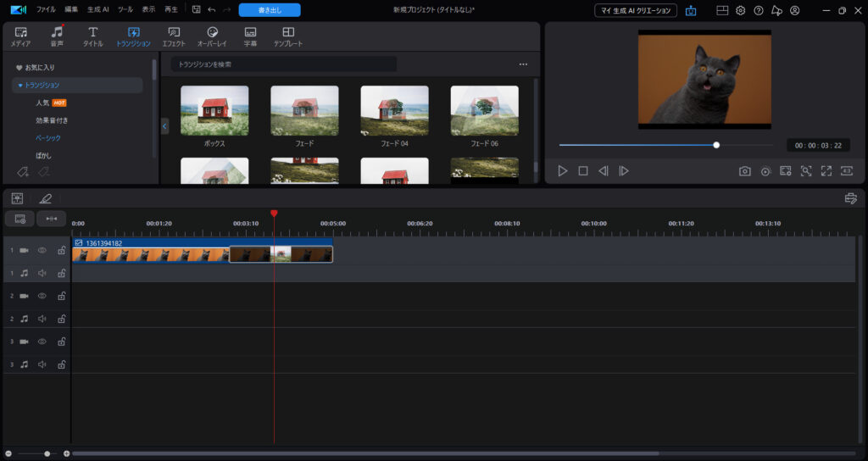Click the preview playback position slider
The image size is (868, 461).
716,145
